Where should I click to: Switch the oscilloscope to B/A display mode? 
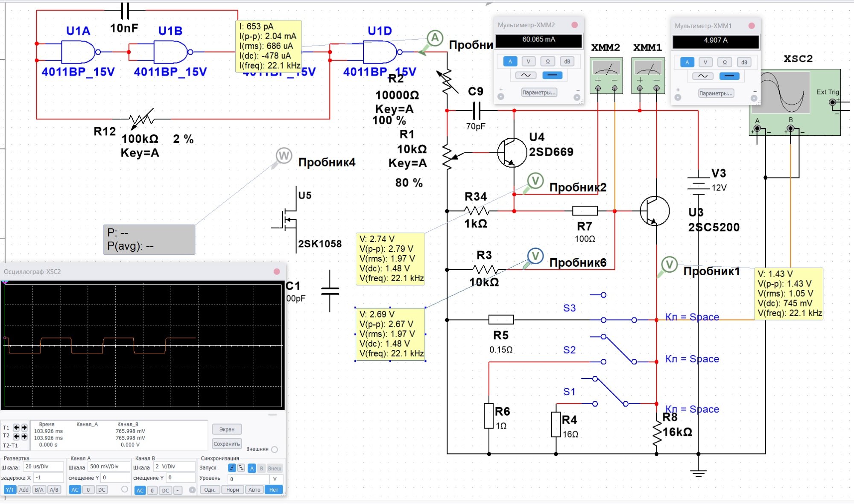click(x=39, y=490)
